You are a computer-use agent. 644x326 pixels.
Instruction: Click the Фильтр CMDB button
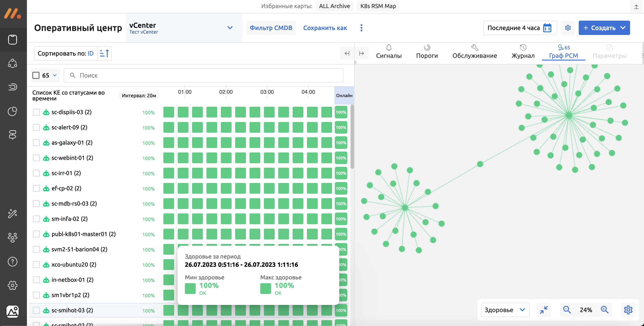(x=271, y=28)
